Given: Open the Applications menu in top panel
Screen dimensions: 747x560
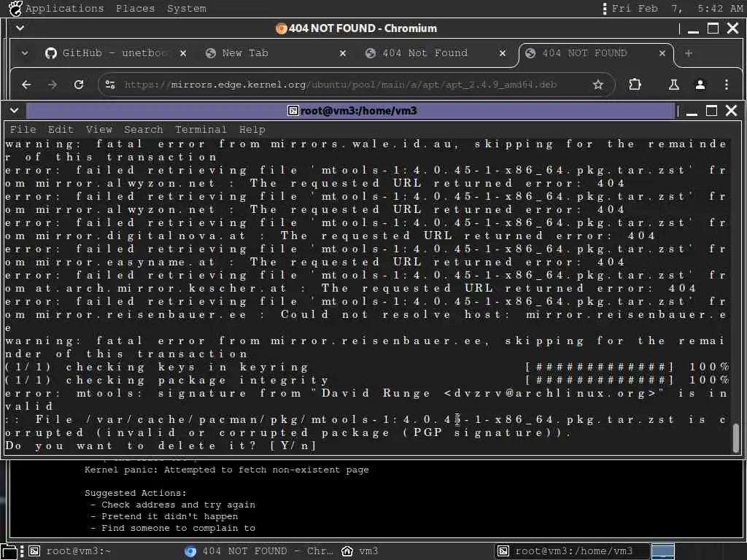Looking at the screenshot, I should (64, 8).
